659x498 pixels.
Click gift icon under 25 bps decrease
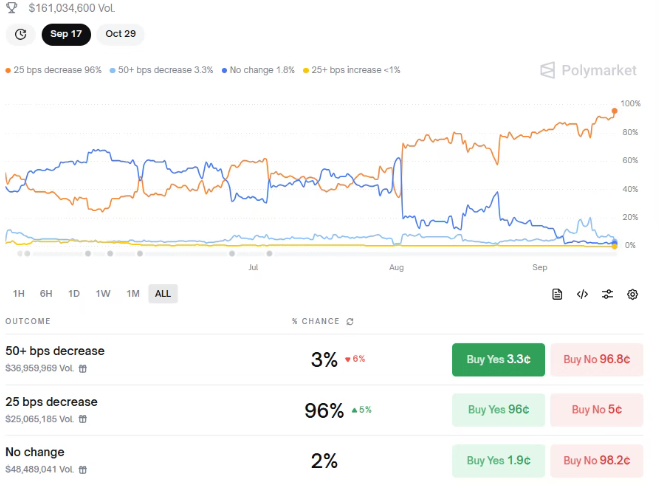[83, 418]
